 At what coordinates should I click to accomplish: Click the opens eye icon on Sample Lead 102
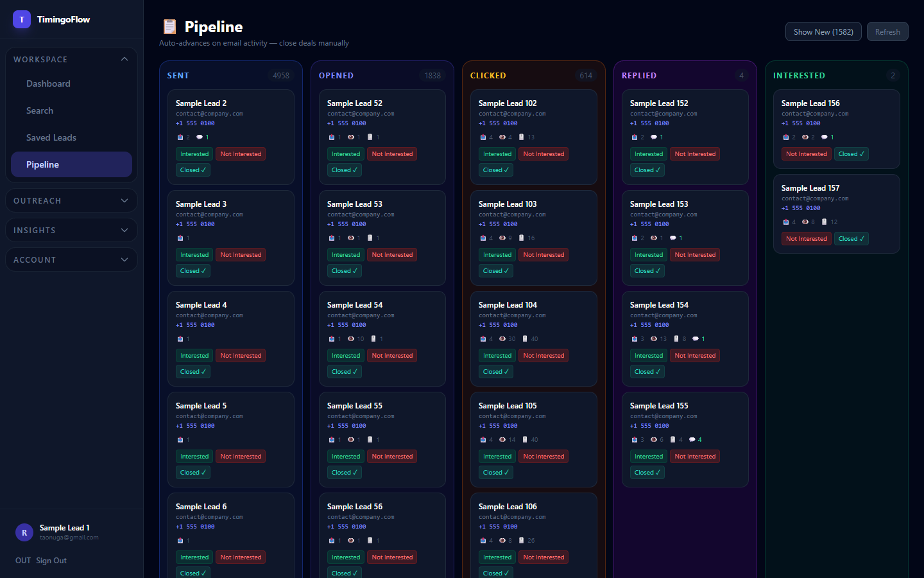click(x=502, y=137)
